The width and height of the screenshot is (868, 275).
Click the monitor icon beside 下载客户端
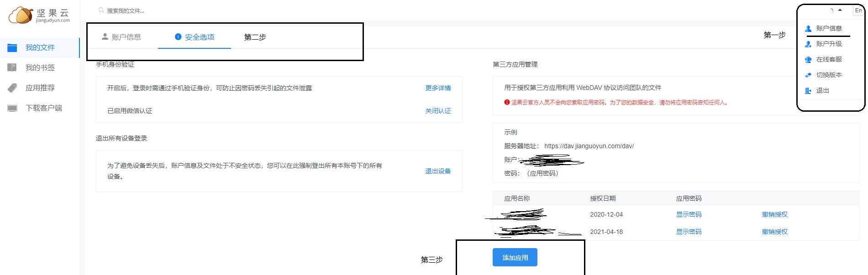(x=12, y=108)
